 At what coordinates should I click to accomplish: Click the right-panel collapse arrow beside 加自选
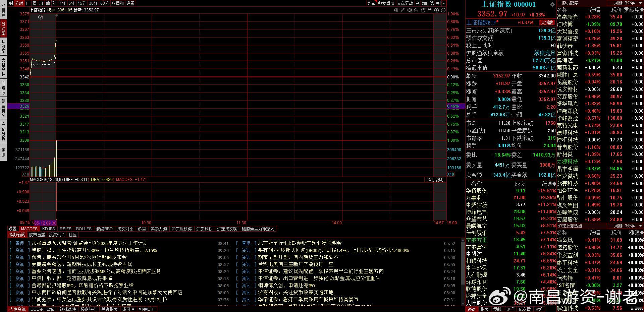438,3
